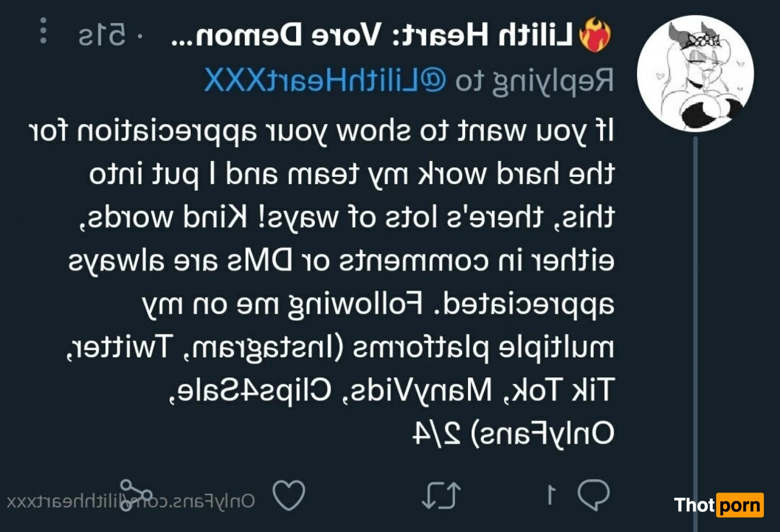Click the OnlyFans.com/lilithheartxxx watermark text
Viewport: 780px width, 532px height.
click(x=130, y=501)
